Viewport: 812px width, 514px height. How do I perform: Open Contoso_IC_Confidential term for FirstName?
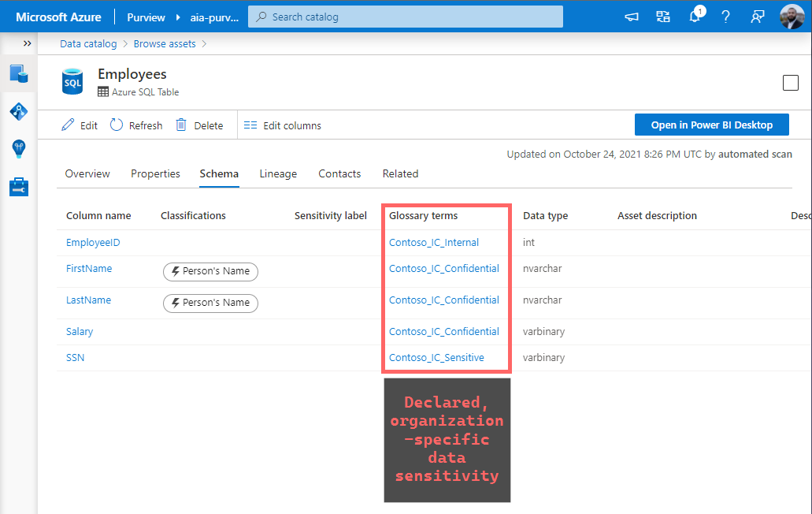[x=444, y=268]
